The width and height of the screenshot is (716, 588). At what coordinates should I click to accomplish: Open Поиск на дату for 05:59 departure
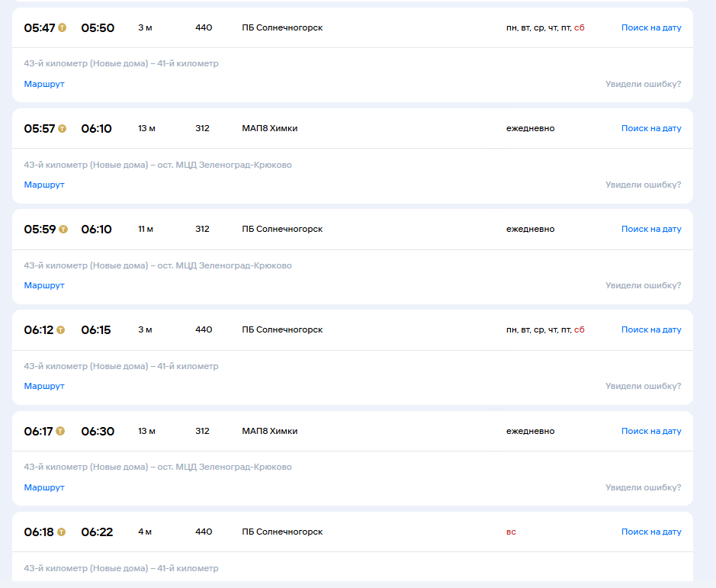[651, 229]
